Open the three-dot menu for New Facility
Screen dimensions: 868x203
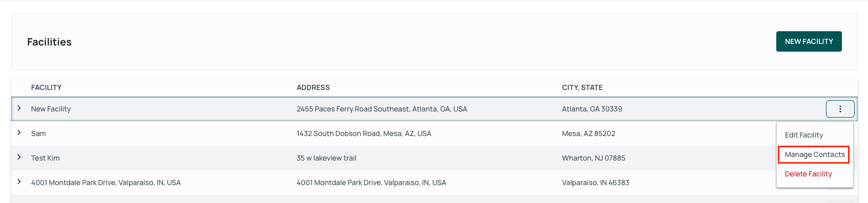pyautogui.click(x=840, y=109)
